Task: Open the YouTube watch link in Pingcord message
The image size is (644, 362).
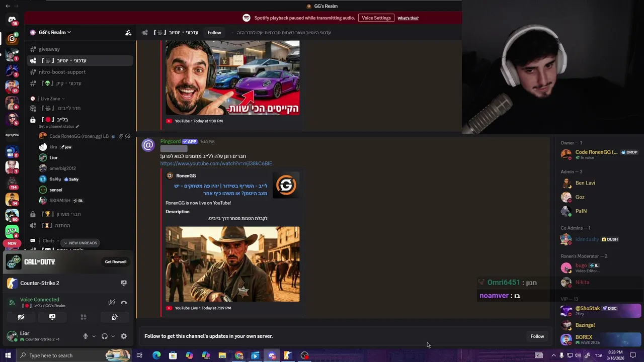Action: [x=216, y=163]
